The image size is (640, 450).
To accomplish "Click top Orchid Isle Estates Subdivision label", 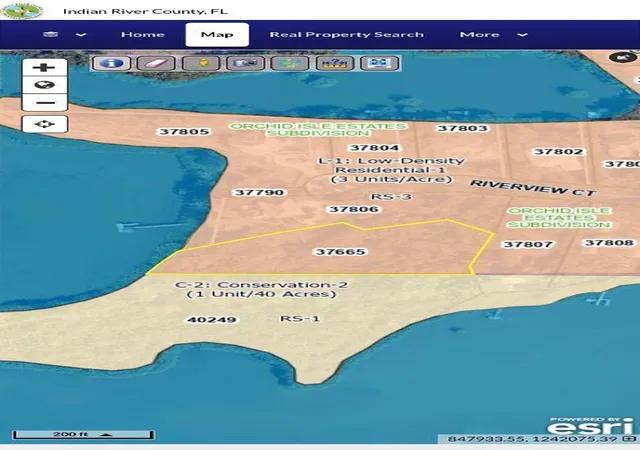I will point(318,129).
